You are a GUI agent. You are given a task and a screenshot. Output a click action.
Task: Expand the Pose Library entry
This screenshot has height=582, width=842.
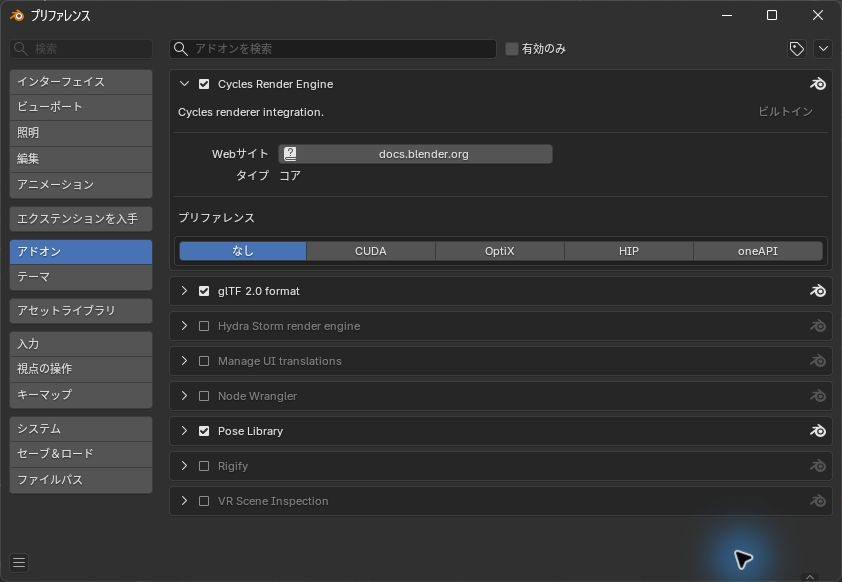(x=184, y=431)
